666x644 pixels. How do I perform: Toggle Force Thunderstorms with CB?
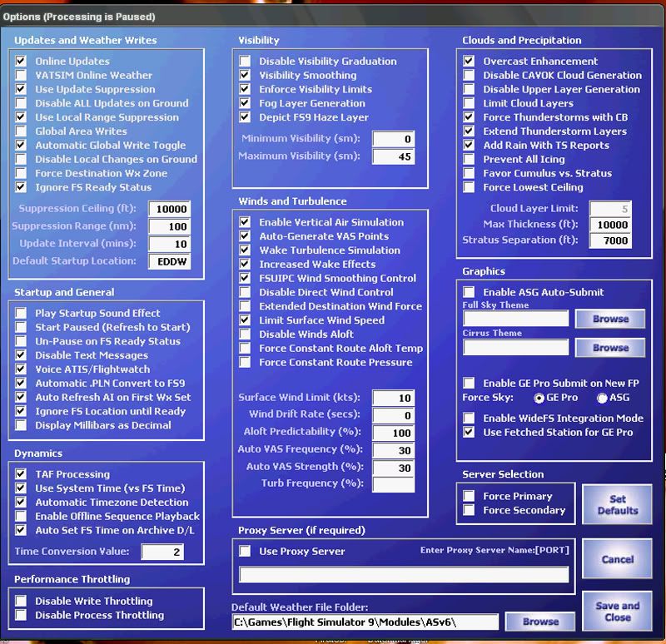coord(469,116)
